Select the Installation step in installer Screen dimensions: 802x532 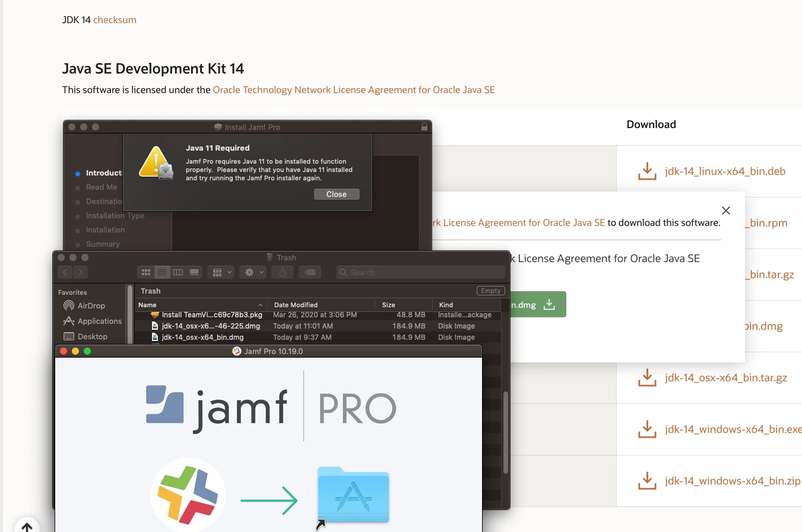click(x=105, y=230)
